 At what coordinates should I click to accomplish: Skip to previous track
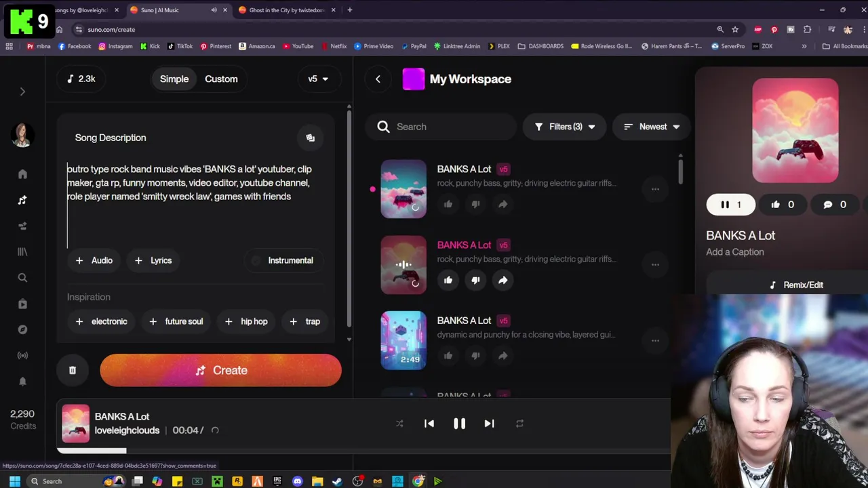(x=429, y=424)
